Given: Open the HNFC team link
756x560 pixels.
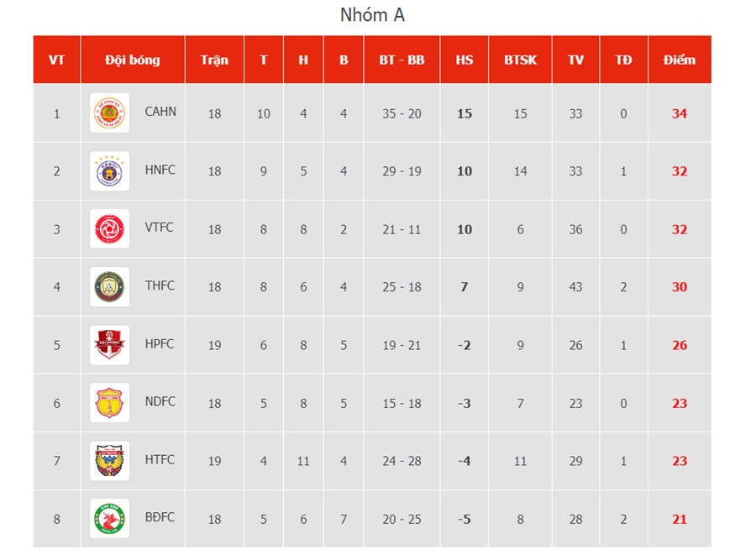Looking at the screenshot, I should (160, 170).
